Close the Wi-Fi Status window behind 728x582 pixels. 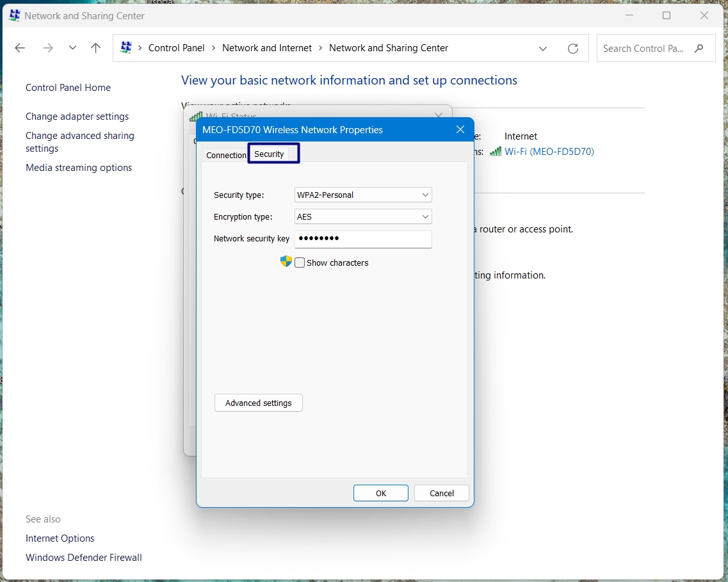coord(439,115)
